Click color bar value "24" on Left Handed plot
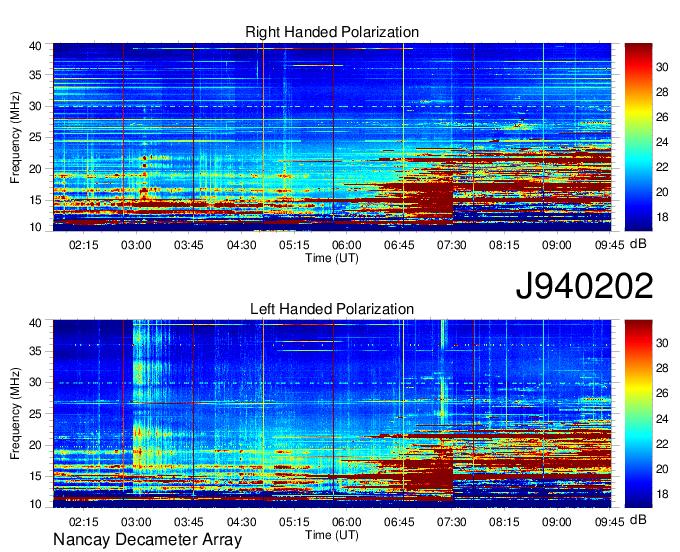The width and height of the screenshot is (680, 552). tap(662, 419)
